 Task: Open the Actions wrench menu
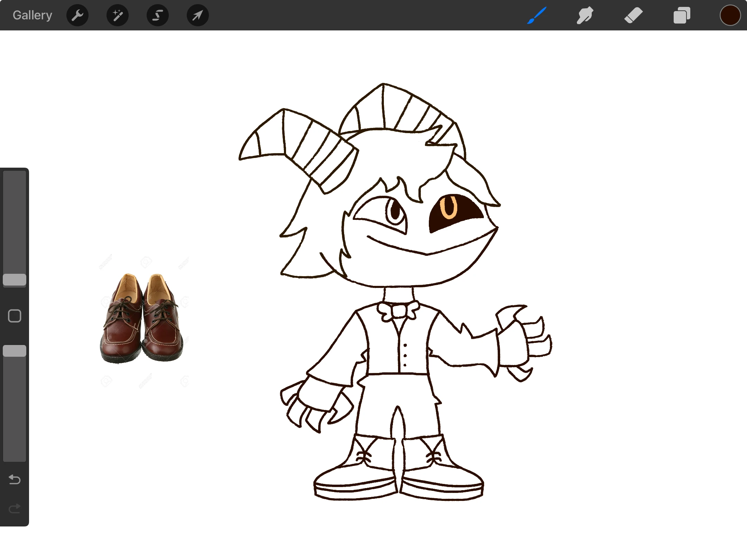click(77, 15)
